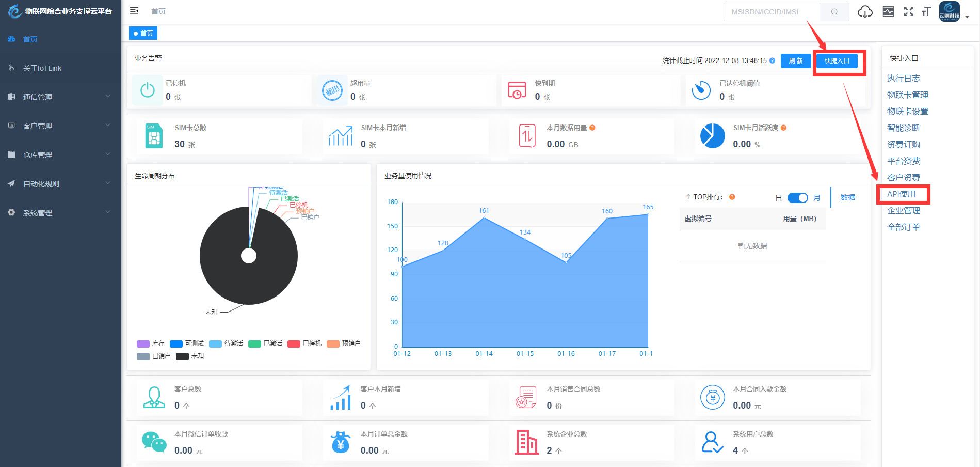This screenshot has width=980, height=467.
Task: Collapse the sidebar with the hamburger icon
Action: 134,11
